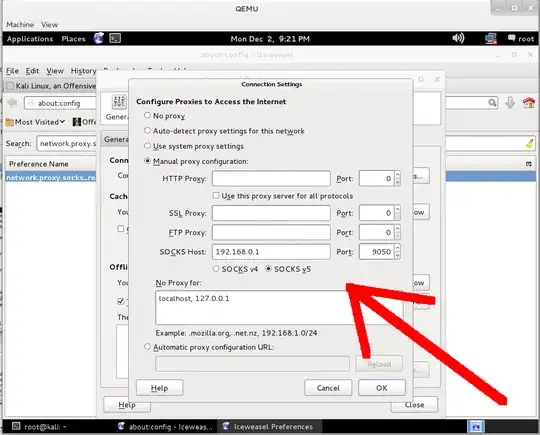Click Help in Connection Settings dialog
This screenshot has width=540, height=435.
(159, 388)
